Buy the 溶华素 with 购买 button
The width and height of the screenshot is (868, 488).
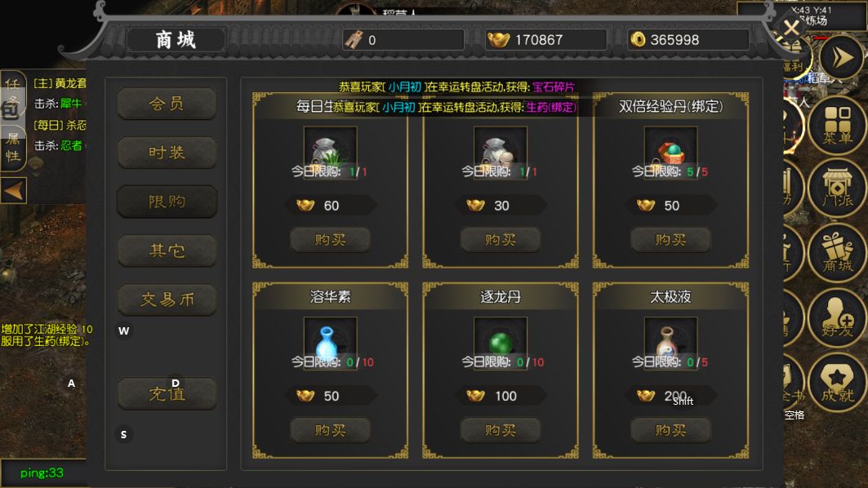pyautogui.click(x=330, y=430)
